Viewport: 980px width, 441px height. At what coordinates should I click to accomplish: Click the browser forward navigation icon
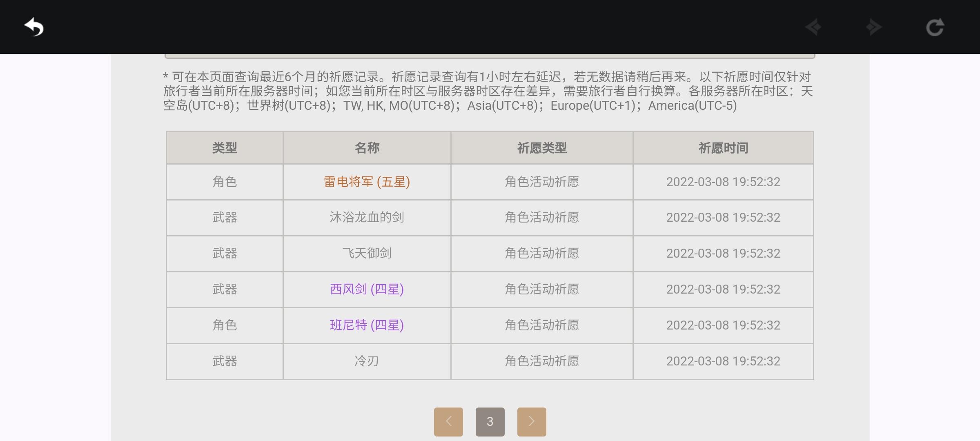tap(874, 27)
